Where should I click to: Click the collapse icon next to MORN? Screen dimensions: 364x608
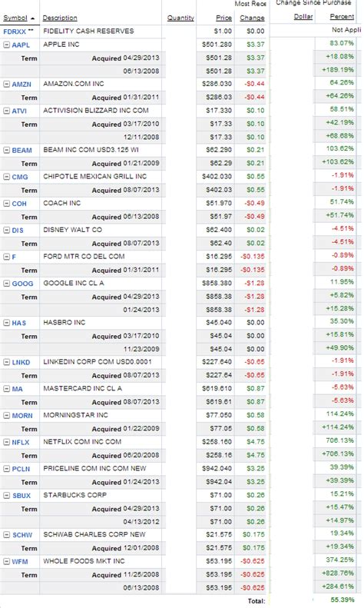tap(6, 416)
